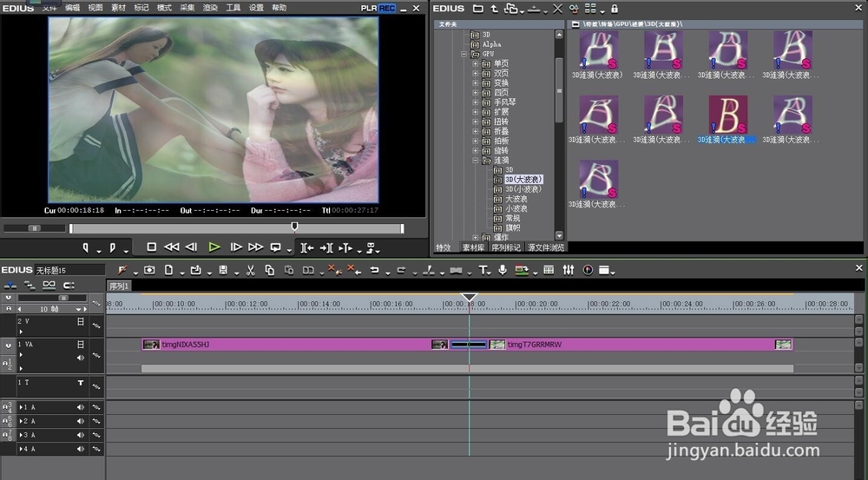
Task: Toggle title display on 1 T track
Action: pyautogui.click(x=81, y=383)
